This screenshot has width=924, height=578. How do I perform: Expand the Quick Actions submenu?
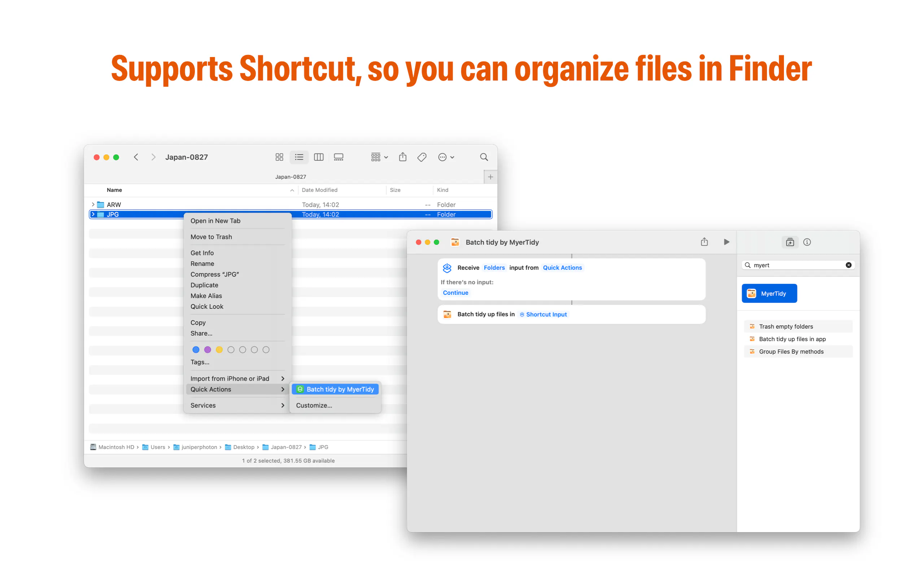click(237, 389)
